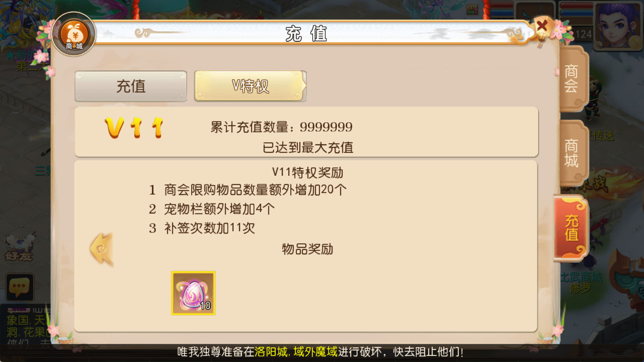
Task: Switch to the 充值 tab
Action: (131, 86)
